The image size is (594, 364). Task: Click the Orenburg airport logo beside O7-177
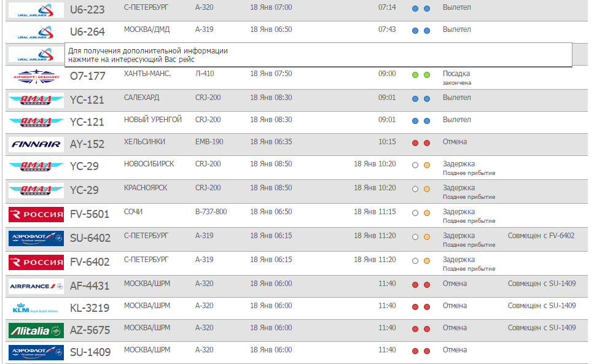(36, 77)
